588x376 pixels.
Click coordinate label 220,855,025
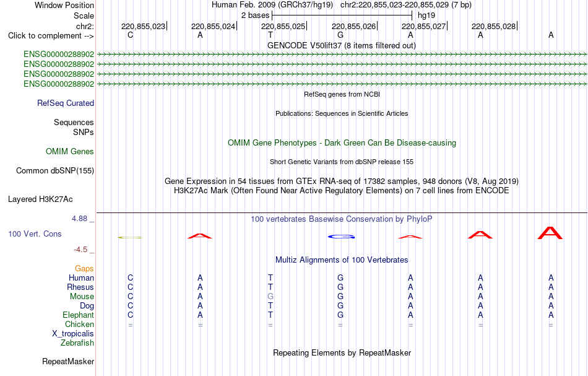(283, 26)
